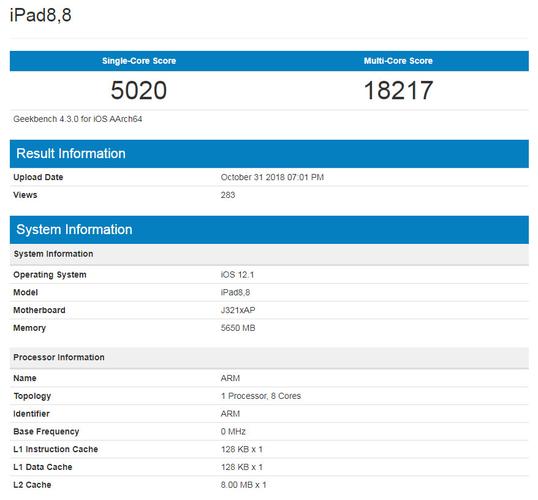538x500 pixels.
Task: Select the Memory label
Action: coord(29,328)
